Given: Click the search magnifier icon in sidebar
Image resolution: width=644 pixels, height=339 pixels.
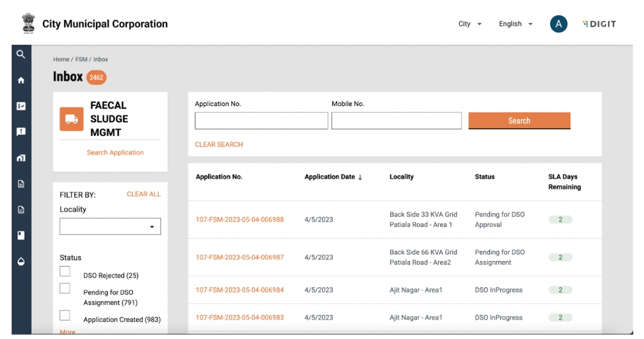Looking at the screenshot, I should (x=21, y=54).
